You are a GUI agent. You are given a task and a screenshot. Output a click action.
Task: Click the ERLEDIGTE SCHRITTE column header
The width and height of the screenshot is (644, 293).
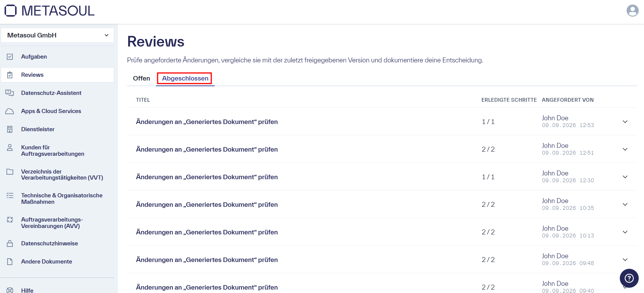pyautogui.click(x=509, y=100)
